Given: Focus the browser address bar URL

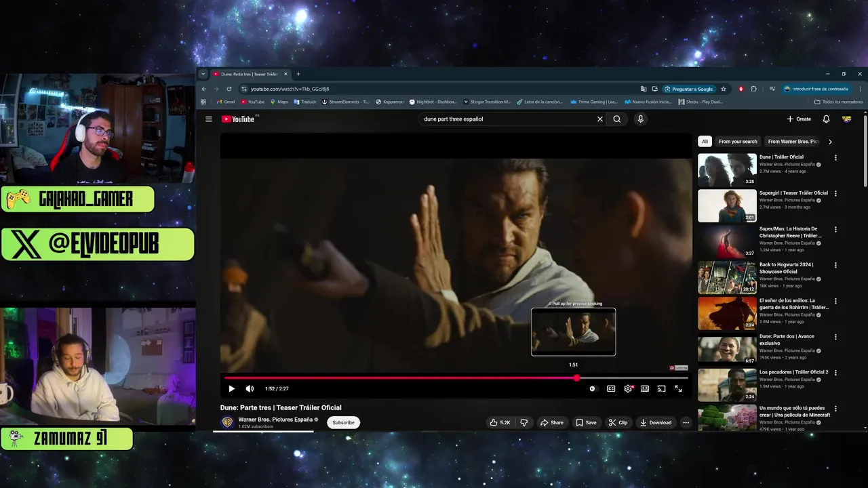Looking at the screenshot, I should (x=290, y=89).
